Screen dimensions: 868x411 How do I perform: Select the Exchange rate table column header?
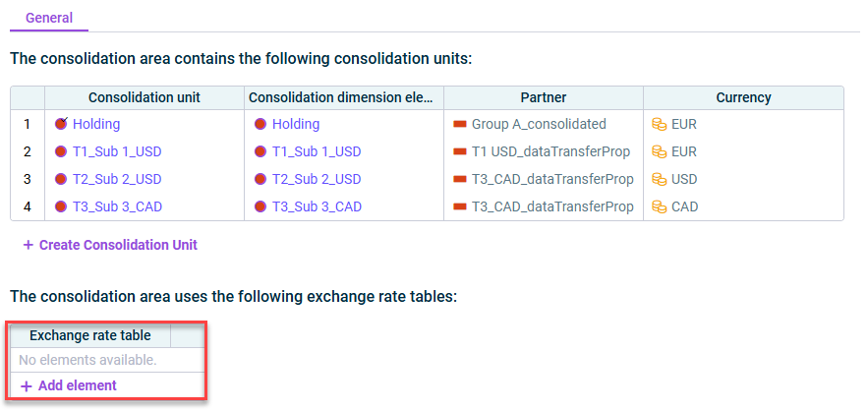(x=90, y=335)
